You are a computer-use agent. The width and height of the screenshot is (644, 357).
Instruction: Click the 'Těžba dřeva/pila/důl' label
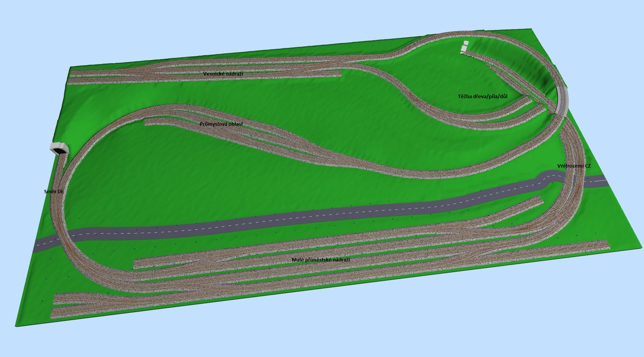[x=482, y=96]
